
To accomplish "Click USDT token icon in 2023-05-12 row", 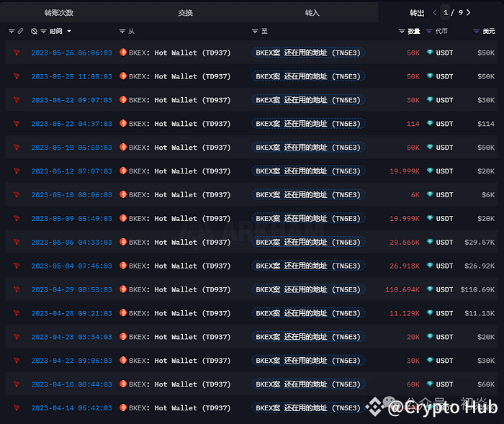I will tap(430, 171).
